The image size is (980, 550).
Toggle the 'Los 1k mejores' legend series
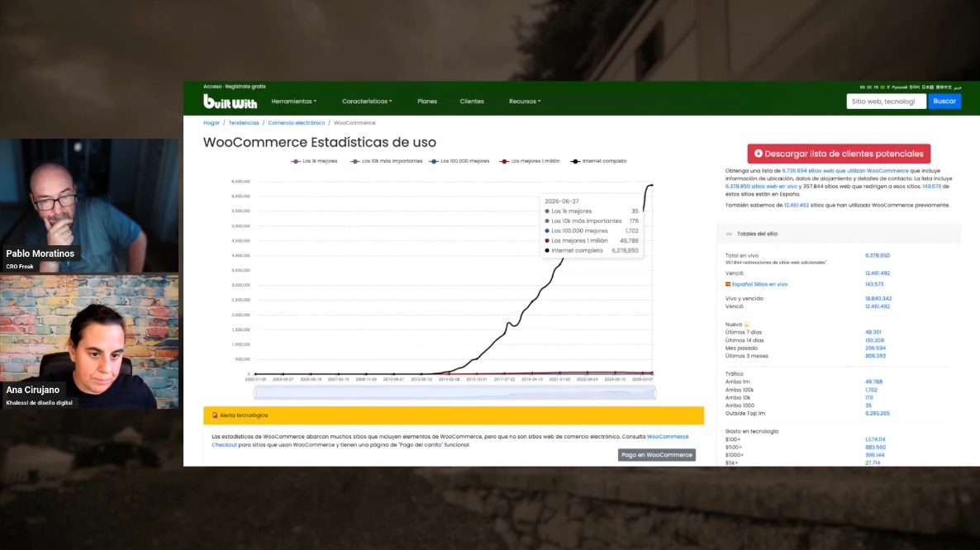point(314,161)
